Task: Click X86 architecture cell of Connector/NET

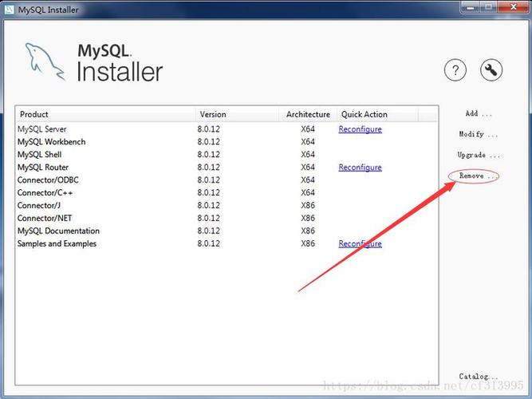Action: (308, 218)
